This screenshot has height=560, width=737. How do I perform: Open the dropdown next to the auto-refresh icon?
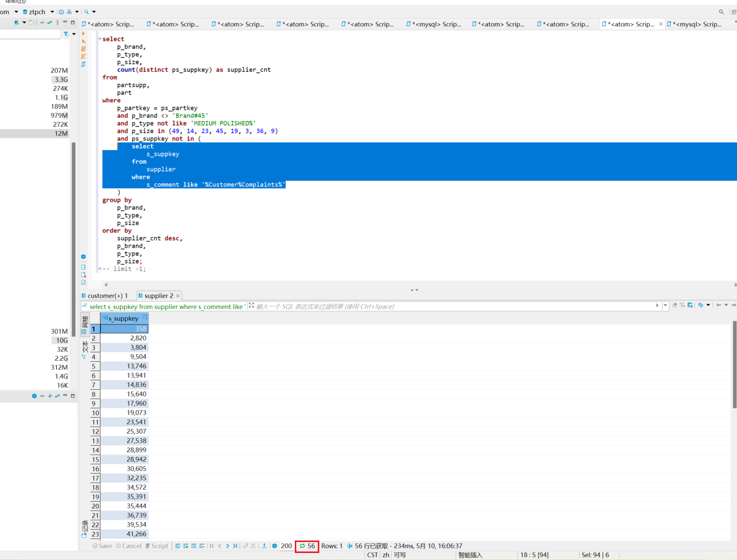709,305
